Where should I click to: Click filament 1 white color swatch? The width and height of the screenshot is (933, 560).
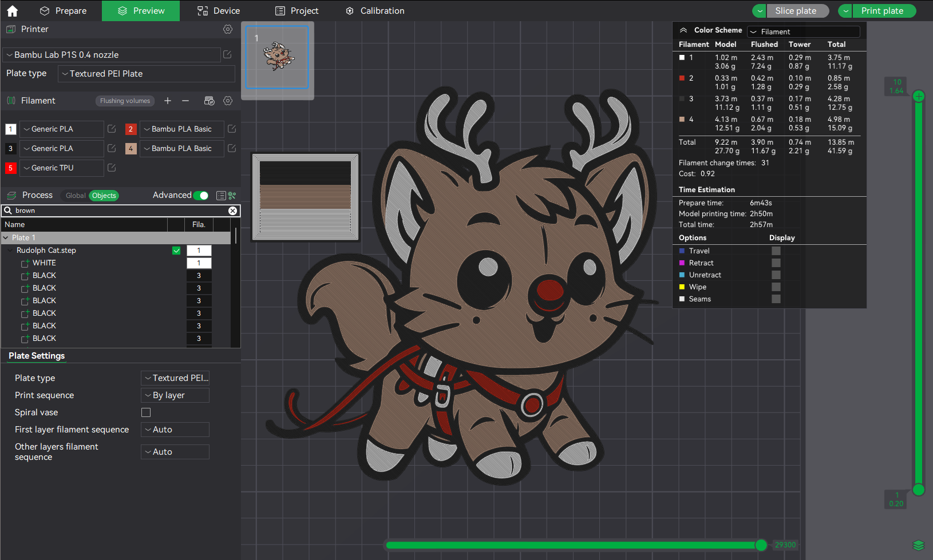(x=11, y=129)
